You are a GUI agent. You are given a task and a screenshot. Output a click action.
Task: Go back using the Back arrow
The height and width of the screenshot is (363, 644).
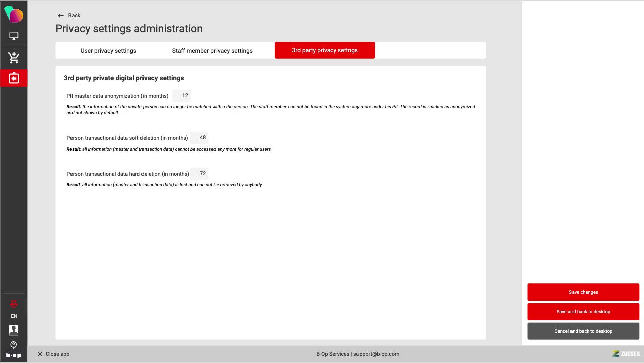pos(69,15)
